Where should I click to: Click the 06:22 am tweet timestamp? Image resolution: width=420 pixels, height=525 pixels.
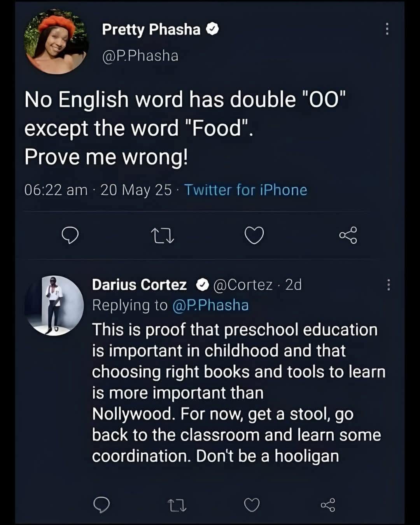[x=56, y=190]
